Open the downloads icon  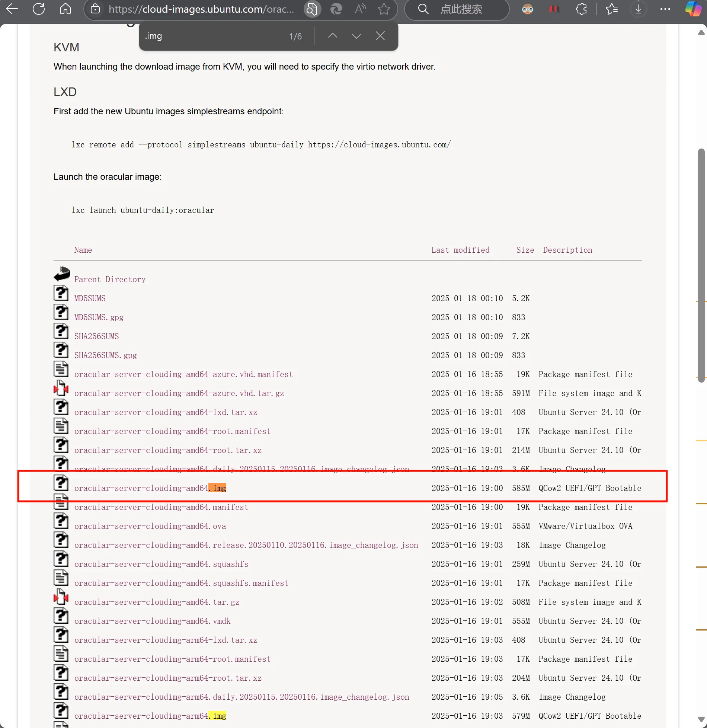638,9
